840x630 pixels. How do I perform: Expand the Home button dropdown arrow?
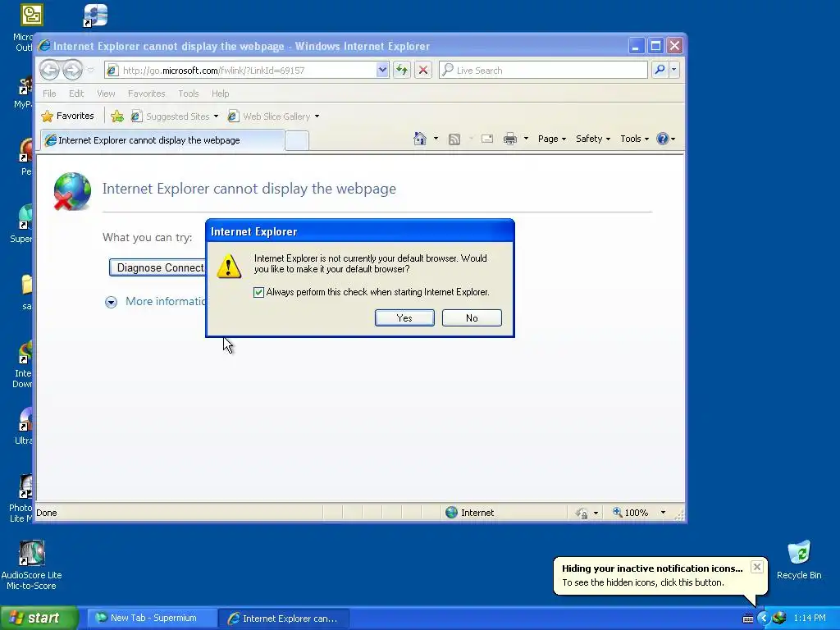pyautogui.click(x=436, y=139)
